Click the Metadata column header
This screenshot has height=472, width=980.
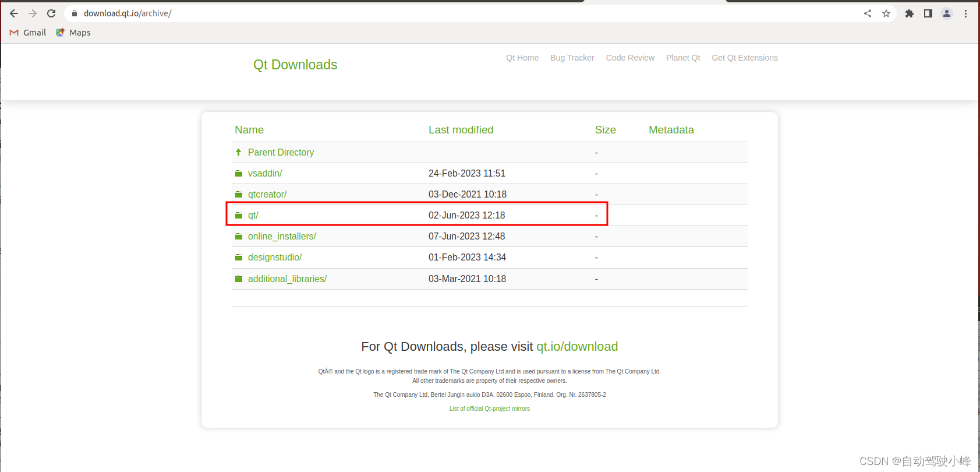click(x=671, y=130)
